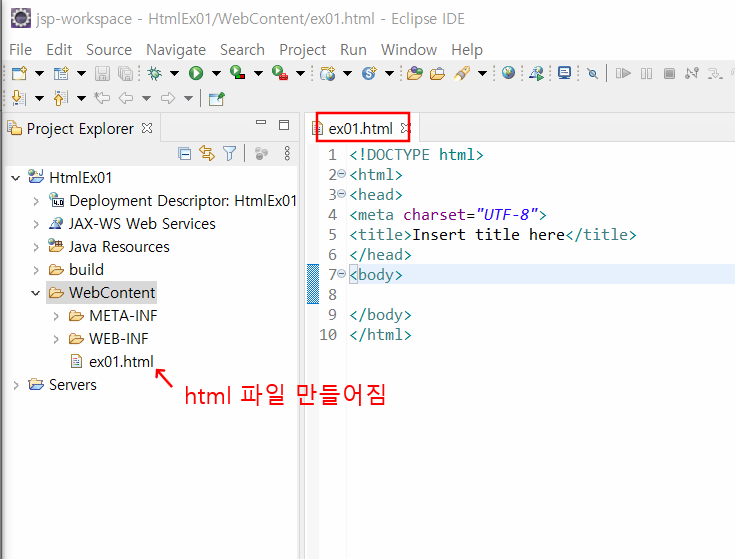Viewport: 735px width, 559px height.
Task: Click the Project Explorer filter icon
Action: [230, 153]
